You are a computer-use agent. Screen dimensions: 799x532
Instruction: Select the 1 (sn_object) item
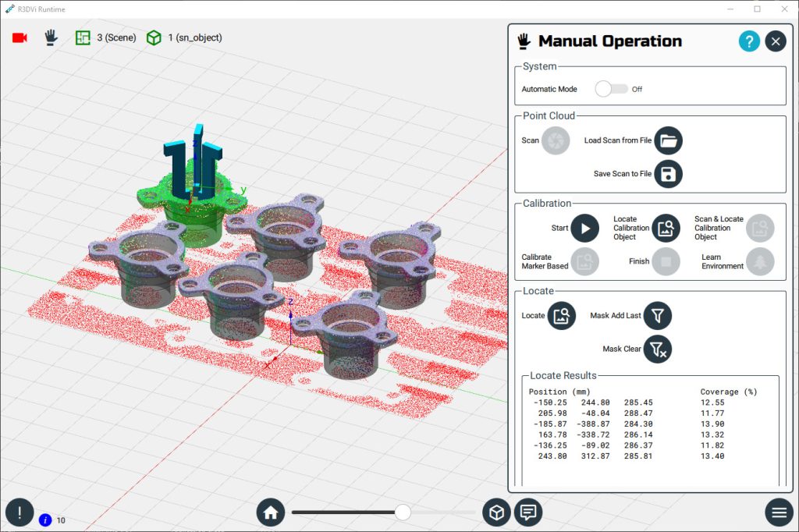tap(185, 37)
